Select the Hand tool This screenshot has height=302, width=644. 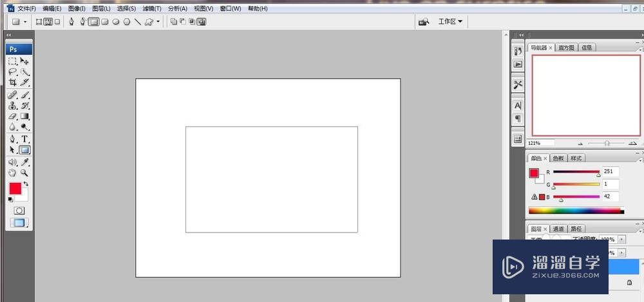point(13,173)
